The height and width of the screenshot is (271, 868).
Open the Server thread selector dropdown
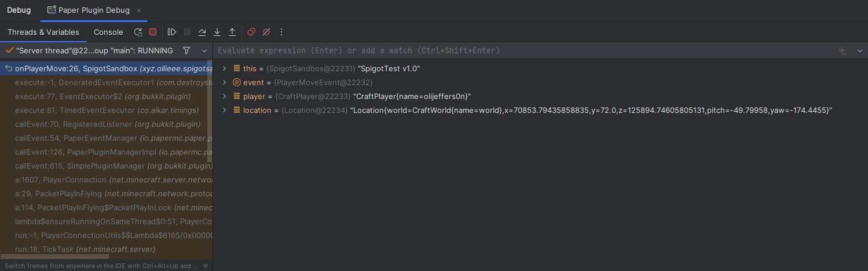point(204,51)
